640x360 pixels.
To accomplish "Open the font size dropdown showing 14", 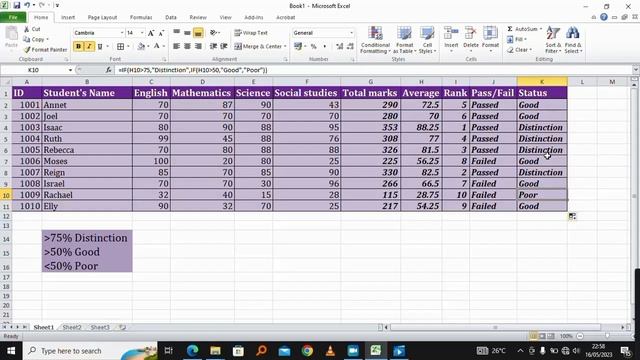I will pyautogui.click(x=142, y=33).
